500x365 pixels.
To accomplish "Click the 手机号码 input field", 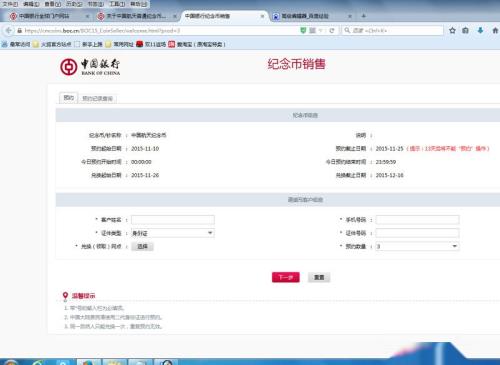I will (x=417, y=220).
